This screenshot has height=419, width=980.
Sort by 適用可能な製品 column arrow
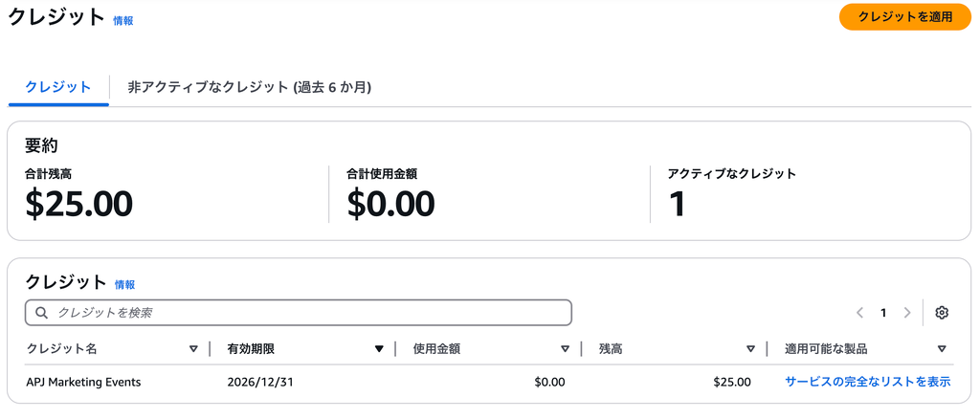click(x=942, y=349)
